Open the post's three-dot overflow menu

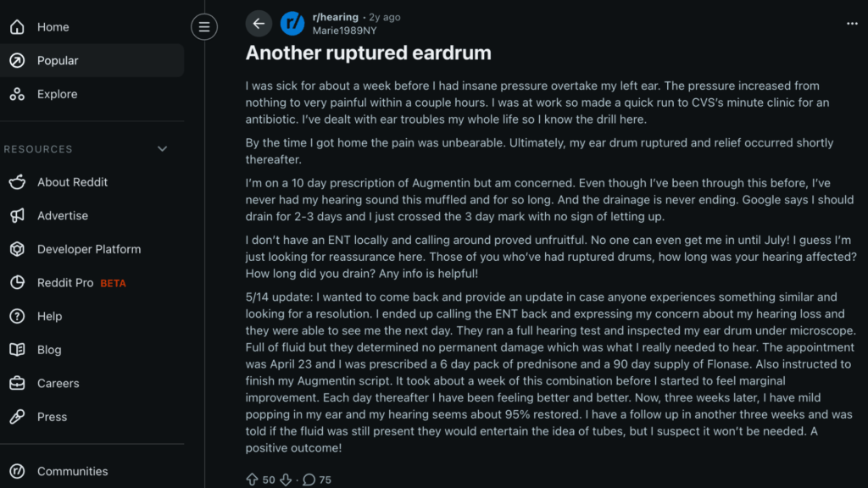point(852,24)
